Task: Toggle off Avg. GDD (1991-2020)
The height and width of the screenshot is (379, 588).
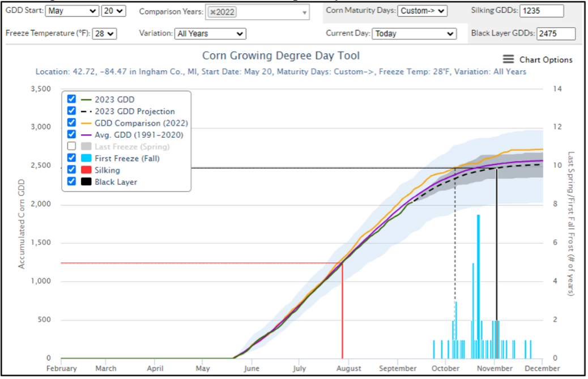Action: (x=71, y=135)
